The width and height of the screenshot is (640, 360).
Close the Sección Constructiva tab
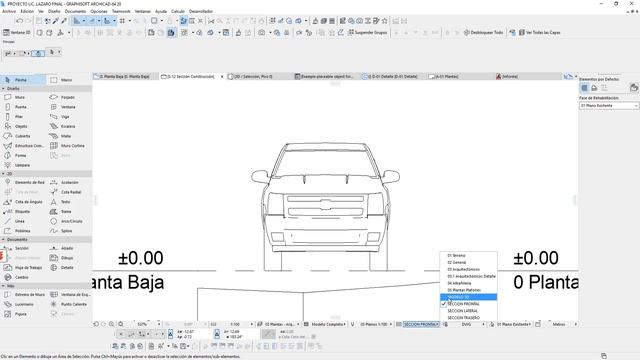(x=222, y=77)
